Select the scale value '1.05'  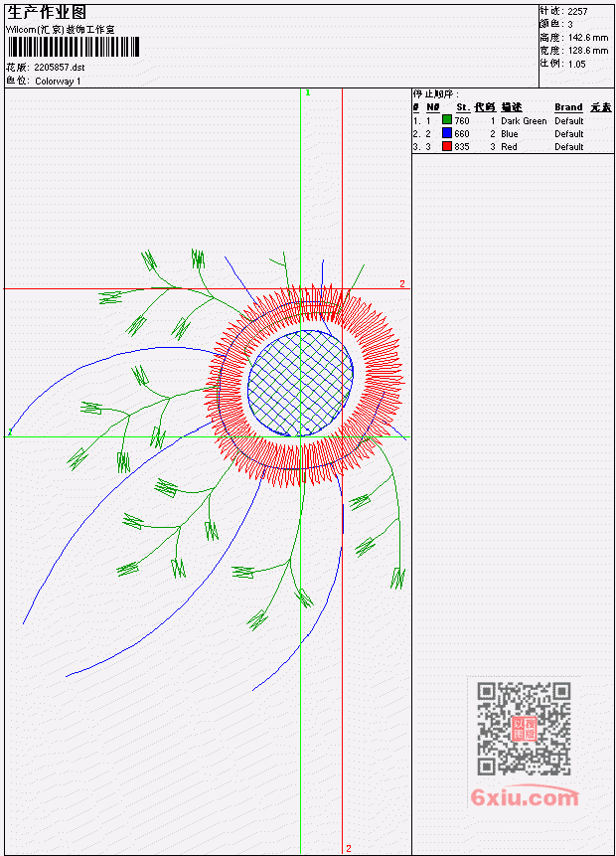tap(576, 64)
